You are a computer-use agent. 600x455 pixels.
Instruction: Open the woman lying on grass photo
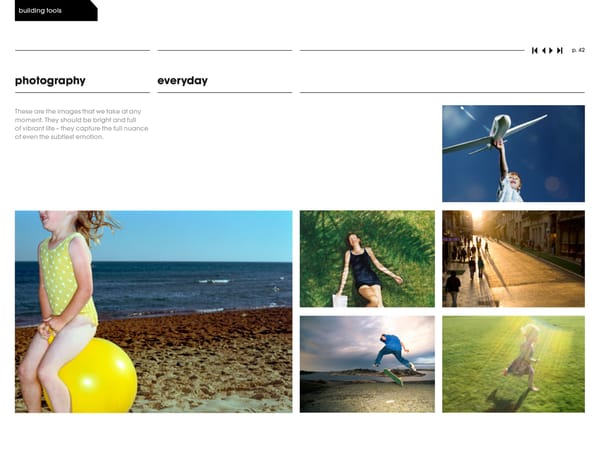tap(367, 259)
